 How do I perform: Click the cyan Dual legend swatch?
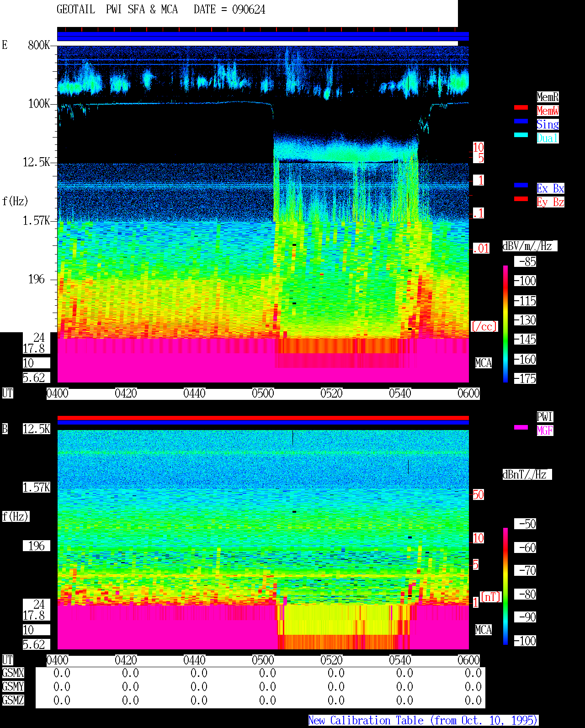point(521,135)
